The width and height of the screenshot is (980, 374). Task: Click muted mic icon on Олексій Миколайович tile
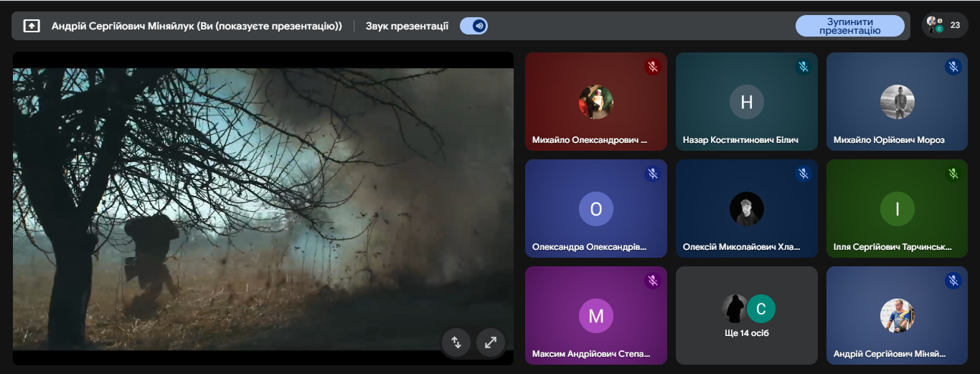click(803, 174)
